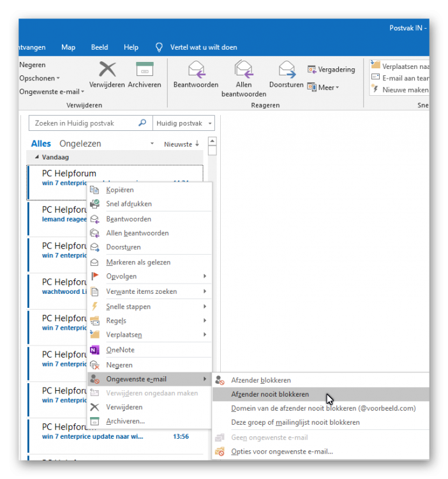Viewport: 448px width, 479px height.
Task: Click the lightbulb Tell me icon
Action: (x=159, y=47)
